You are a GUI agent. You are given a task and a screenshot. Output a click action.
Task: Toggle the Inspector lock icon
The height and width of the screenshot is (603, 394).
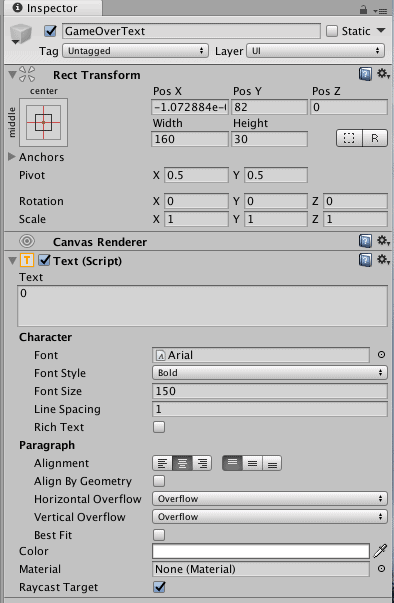(x=363, y=9)
